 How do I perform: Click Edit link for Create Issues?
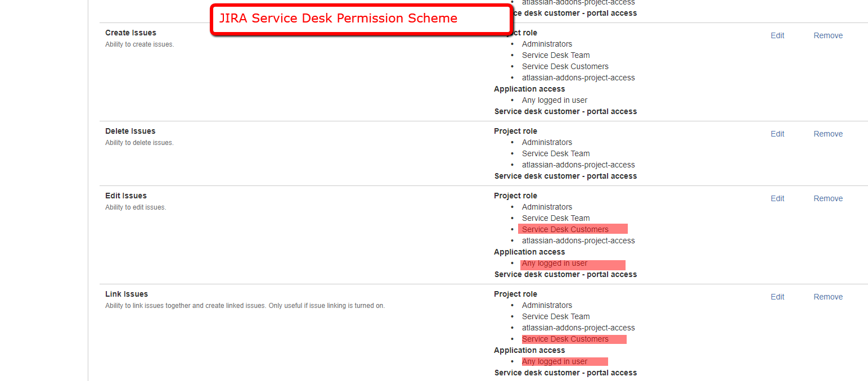point(777,35)
